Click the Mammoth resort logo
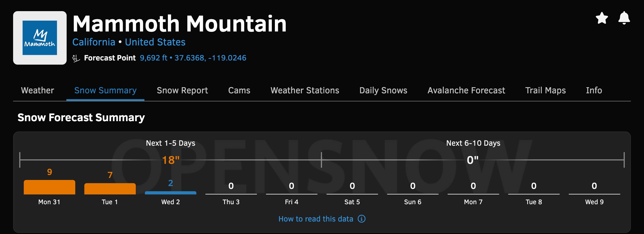This screenshot has width=644, height=234. 40,38
